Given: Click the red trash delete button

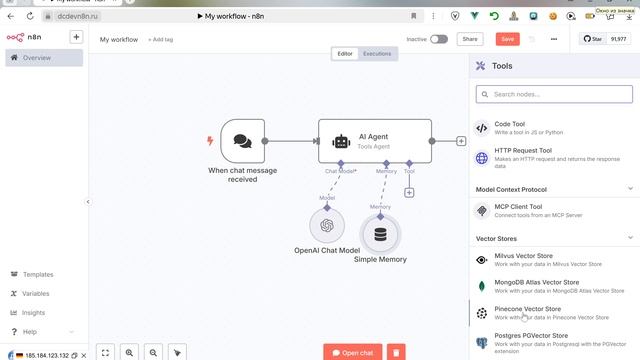Looking at the screenshot, I should click(396, 353).
